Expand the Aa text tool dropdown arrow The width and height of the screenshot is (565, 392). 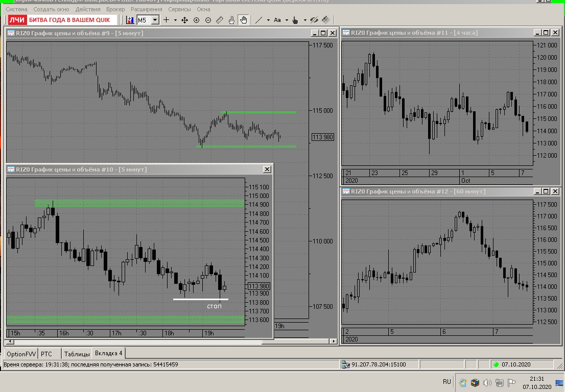pos(287,20)
